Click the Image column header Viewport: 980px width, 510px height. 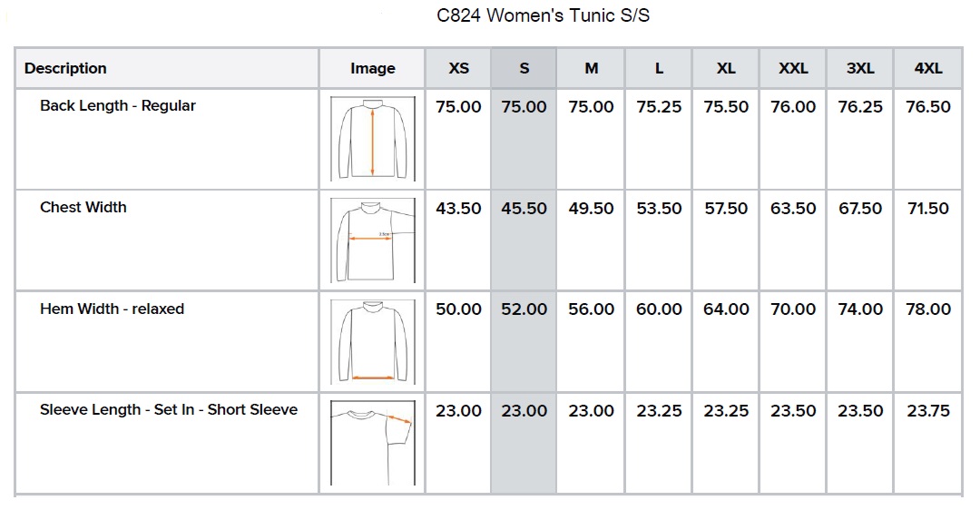pos(372,68)
